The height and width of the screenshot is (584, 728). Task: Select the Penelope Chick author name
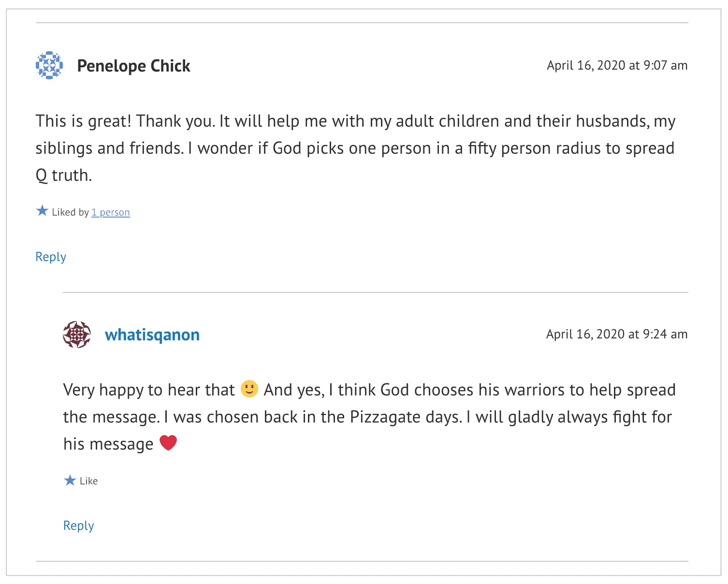coord(133,66)
